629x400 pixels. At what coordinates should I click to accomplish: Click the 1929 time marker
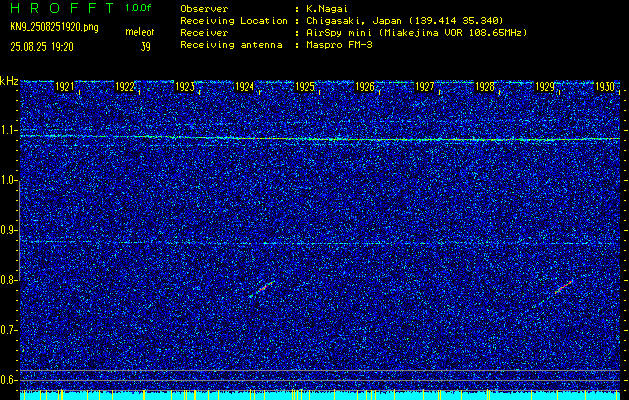tap(545, 87)
